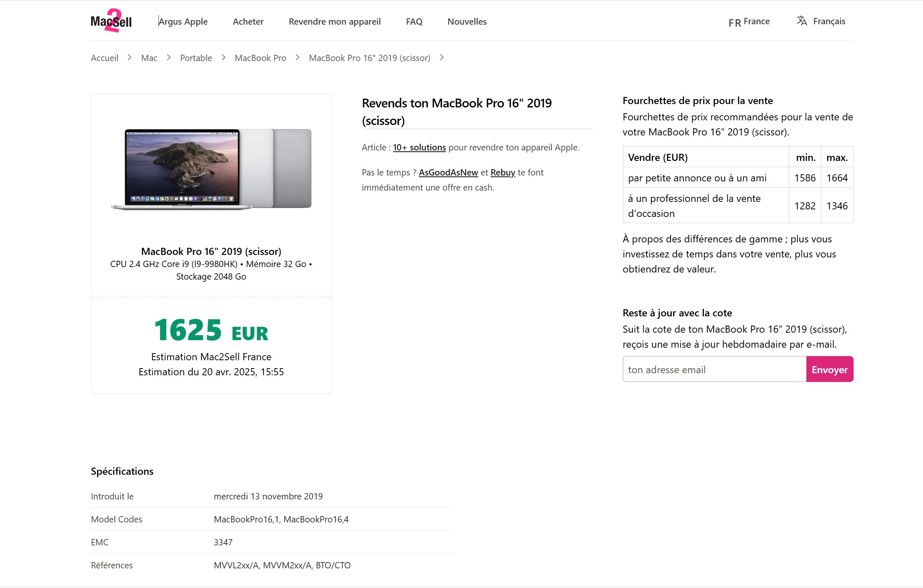Open the FAQ page
Image resolution: width=923 pixels, height=588 pixels.
pos(414,21)
